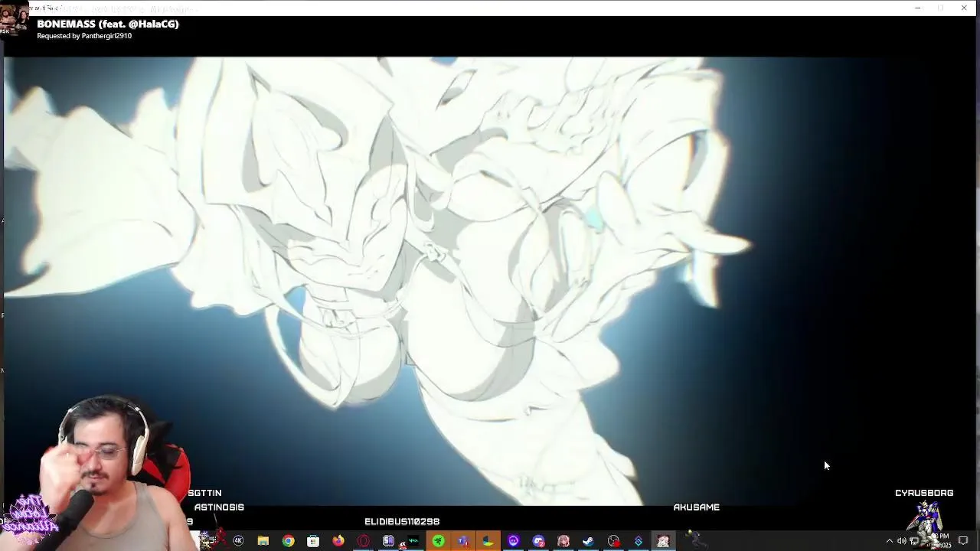Open File Explorer from the taskbar

pos(263,541)
